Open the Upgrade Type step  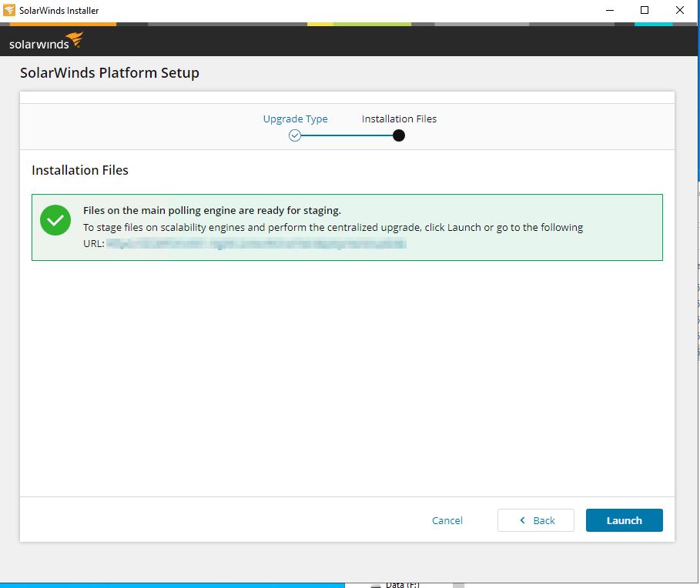pos(295,119)
